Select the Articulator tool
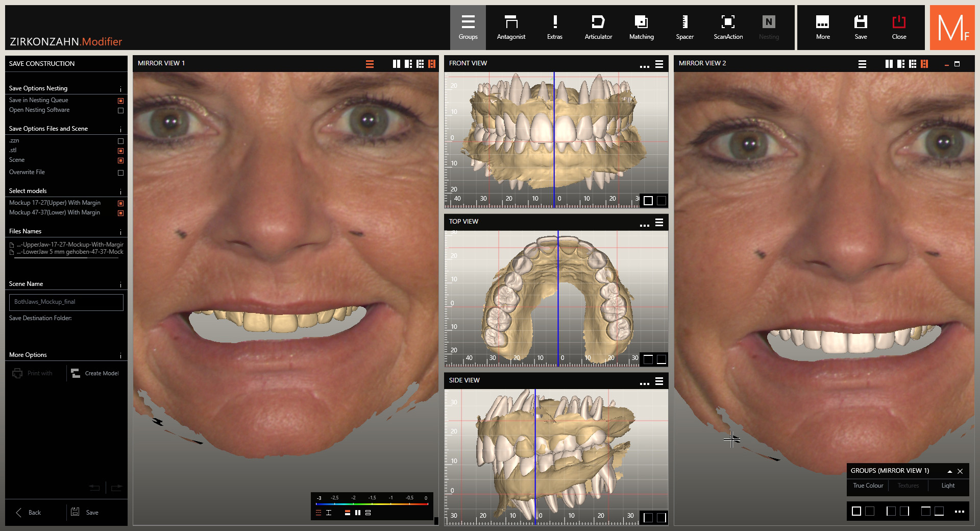The image size is (980, 531). tap(598, 28)
